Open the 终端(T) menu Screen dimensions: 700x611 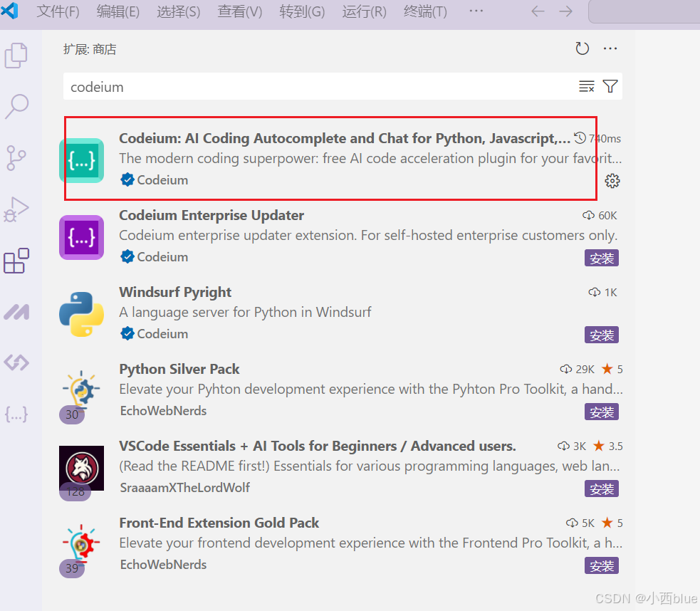(x=425, y=11)
